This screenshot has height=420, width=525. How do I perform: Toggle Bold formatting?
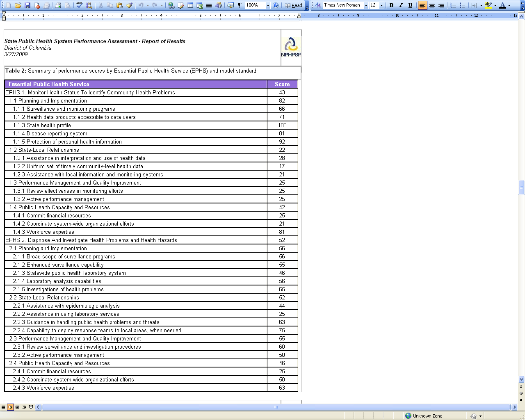point(391,5)
